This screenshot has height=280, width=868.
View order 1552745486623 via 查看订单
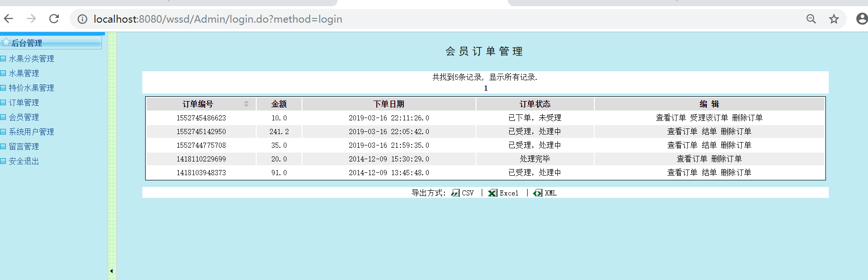(671, 118)
